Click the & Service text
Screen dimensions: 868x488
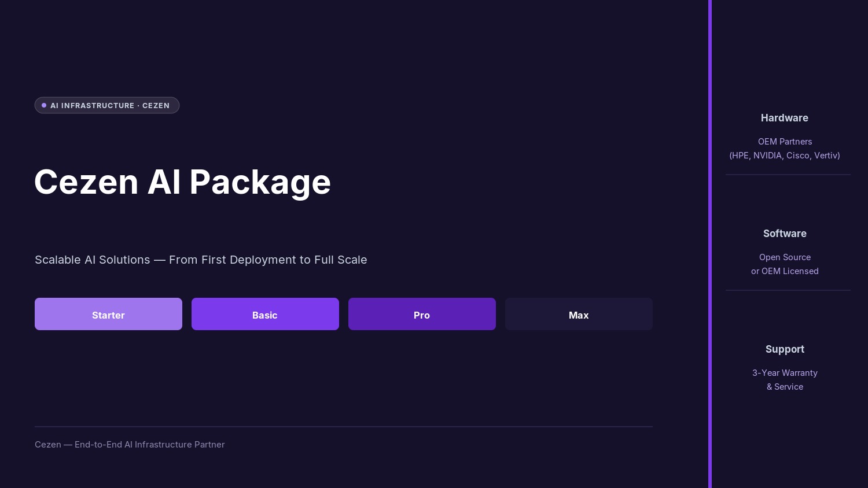pos(785,387)
